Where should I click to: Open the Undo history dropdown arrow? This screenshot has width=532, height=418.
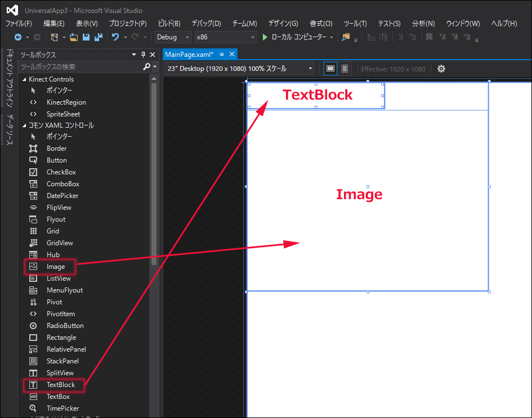(125, 37)
